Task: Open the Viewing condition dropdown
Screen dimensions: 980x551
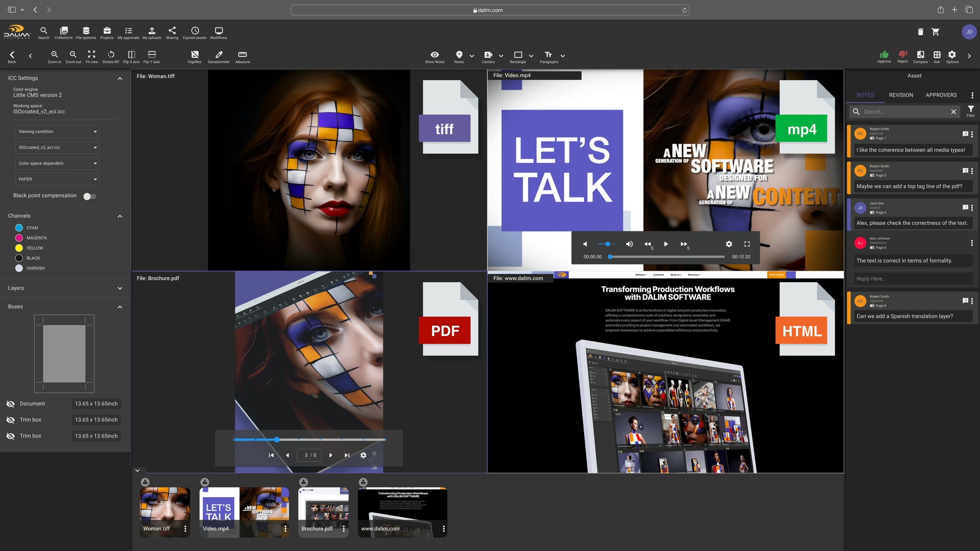Action: tap(57, 132)
